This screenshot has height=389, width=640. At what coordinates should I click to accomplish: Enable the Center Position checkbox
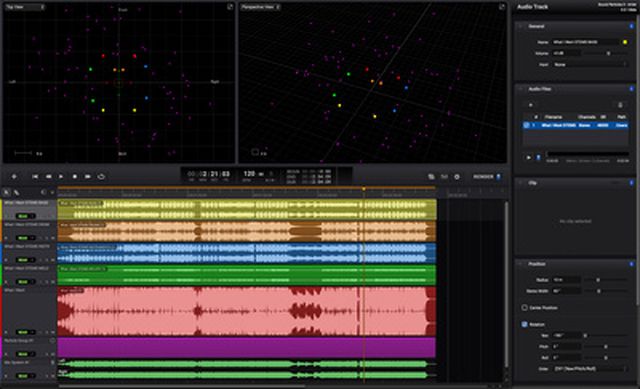pos(524,307)
